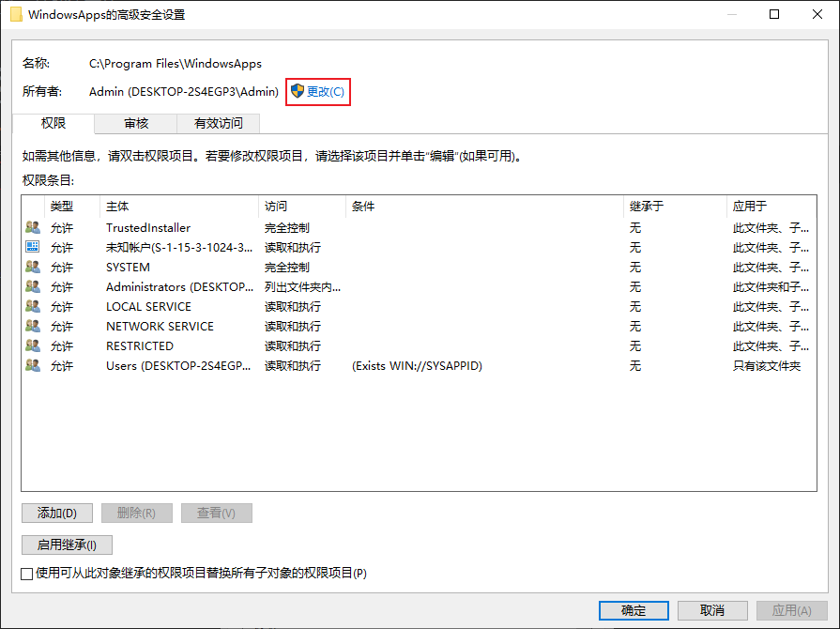Select the TrustedInstaller principal name
840x629 pixels.
(148, 228)
